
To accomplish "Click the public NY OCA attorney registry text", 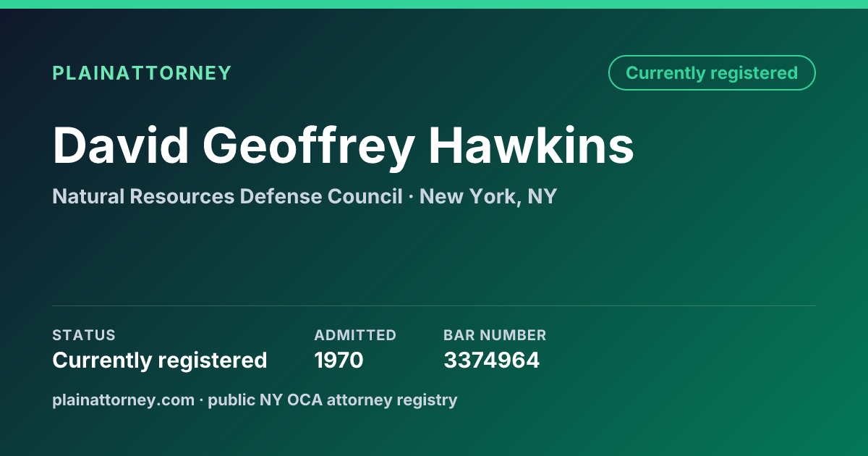I will tap(333, 400).
